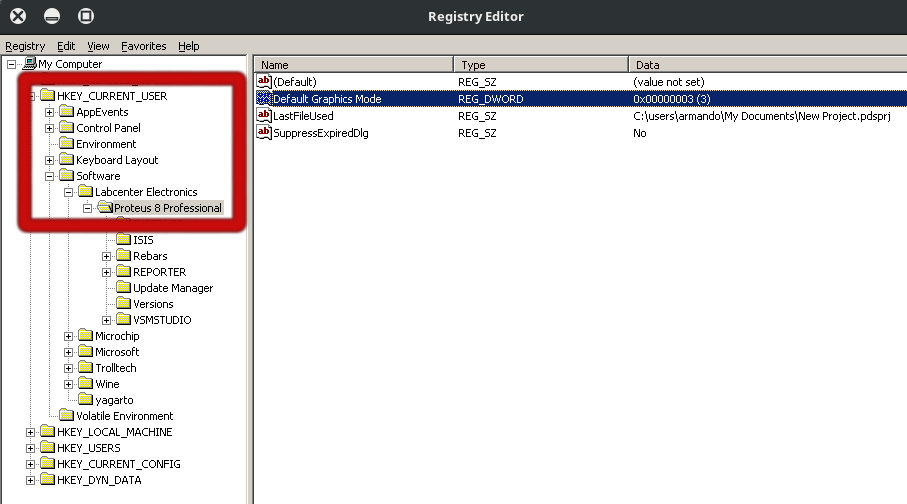Expand the HKEY_DYN_DATA hive
This screenshot has width=907, height=504.
pyautogui.click(x=30, y=480)
